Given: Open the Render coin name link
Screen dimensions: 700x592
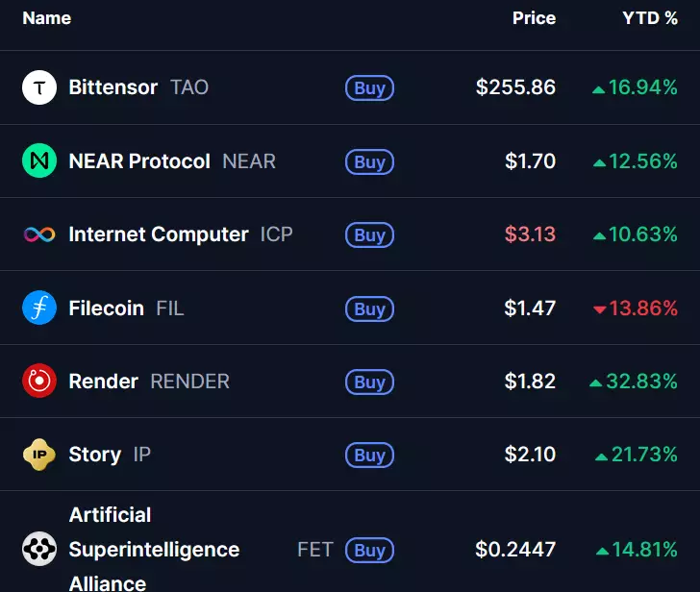Looking at the screenshot, I should [103, 382].
